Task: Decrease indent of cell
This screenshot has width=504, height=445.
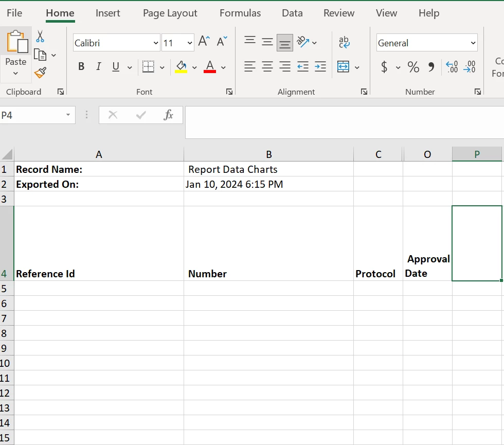Action: click(303, 66)
